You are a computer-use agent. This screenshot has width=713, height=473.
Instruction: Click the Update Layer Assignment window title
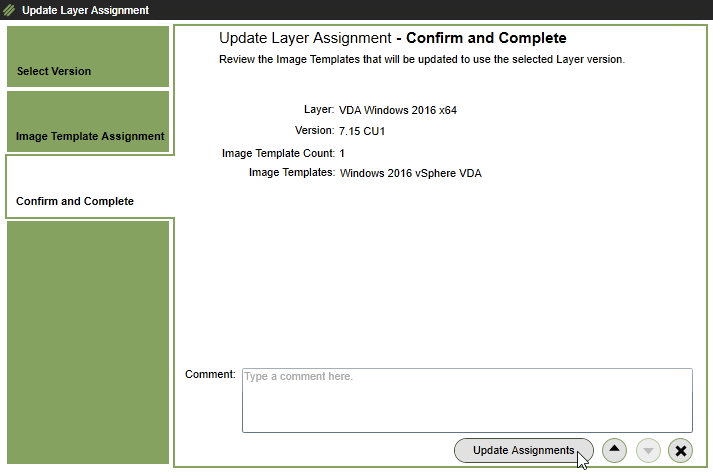click(x=85, y=10)
